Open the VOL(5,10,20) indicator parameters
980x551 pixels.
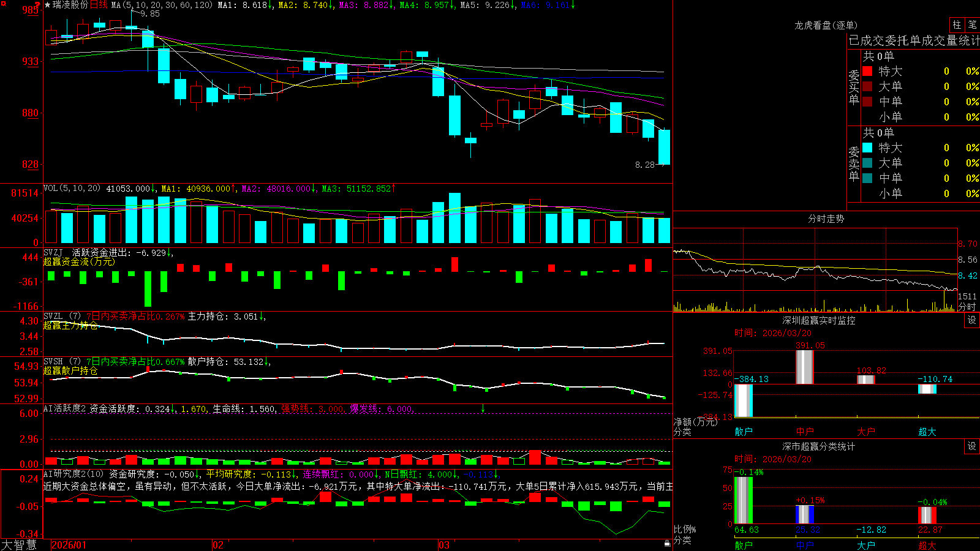[72, 189]
